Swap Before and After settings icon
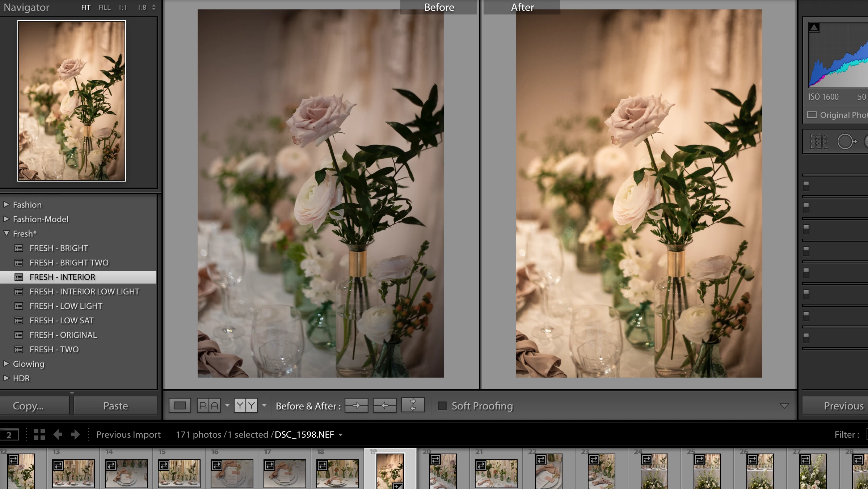868x489 pixels. tap(413, 405)
